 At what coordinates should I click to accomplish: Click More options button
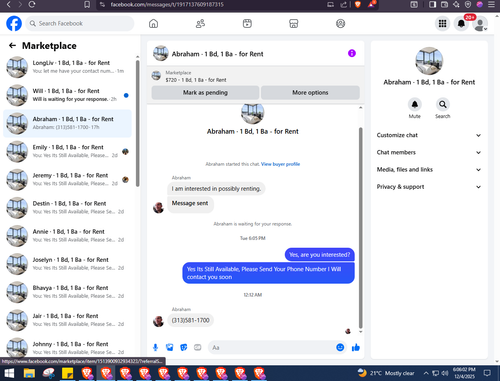pyautogui.click(x=310, y=93)
